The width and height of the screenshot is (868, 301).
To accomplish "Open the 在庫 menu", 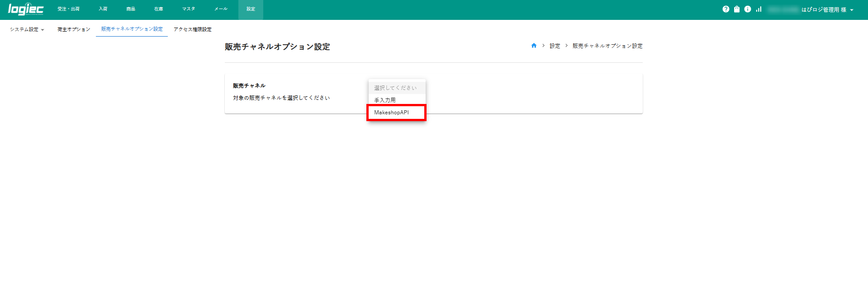I will pyautogui.click(x=158, y=9).
